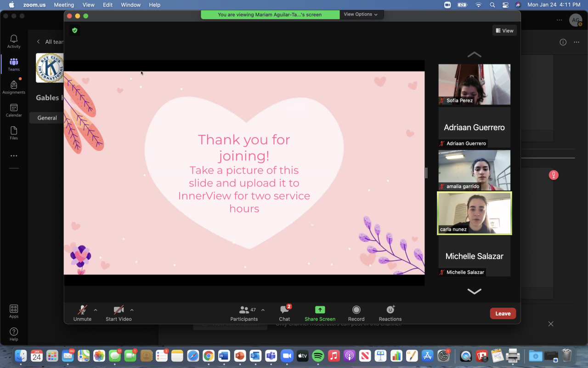
Task: Expand video options arrow beside Start Video
Action: 132,310
